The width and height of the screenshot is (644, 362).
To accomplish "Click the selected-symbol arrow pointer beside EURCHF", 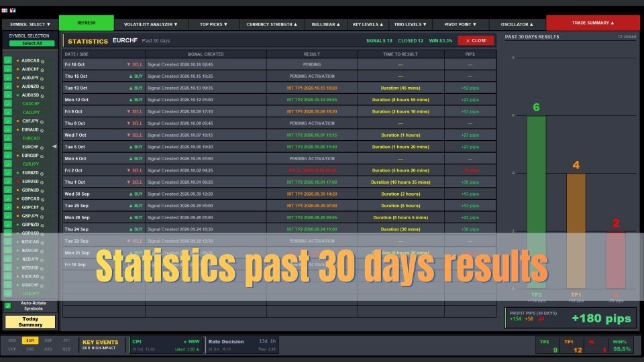I will [x=54, y=146].
